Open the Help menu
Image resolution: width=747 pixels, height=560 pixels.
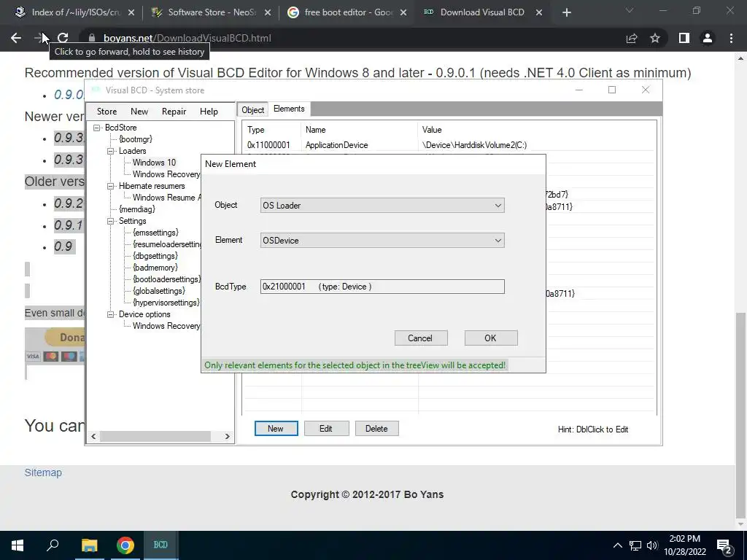coord(209,112)
